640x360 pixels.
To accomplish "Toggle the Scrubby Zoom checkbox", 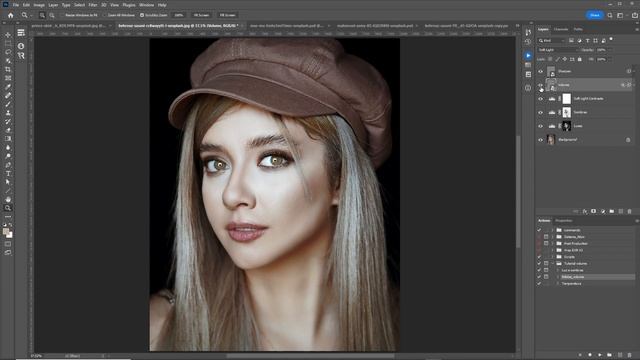I will click(142, 15).
